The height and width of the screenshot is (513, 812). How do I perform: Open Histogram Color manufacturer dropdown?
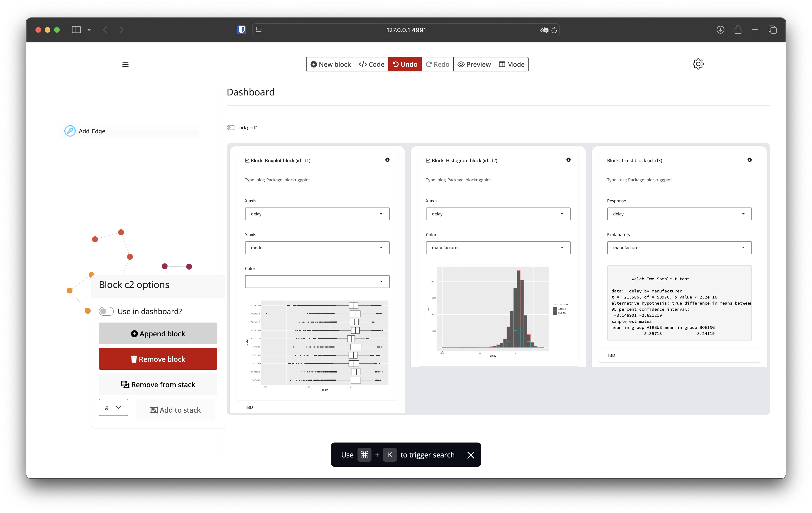(498, 248)
